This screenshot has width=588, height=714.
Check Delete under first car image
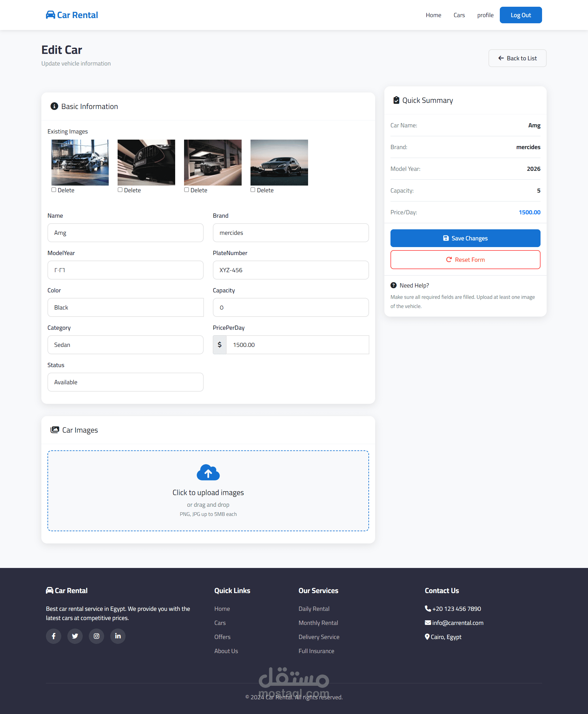point(54,190)
